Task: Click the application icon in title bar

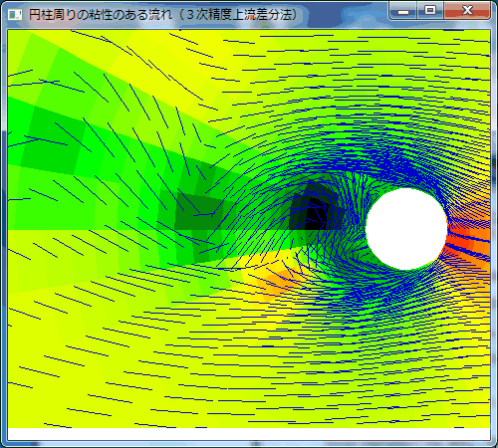Action: (15, 15)
